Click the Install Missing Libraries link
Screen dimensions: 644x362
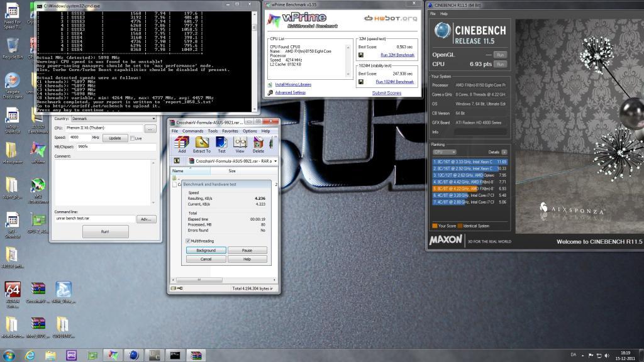[x=293, y=85]
